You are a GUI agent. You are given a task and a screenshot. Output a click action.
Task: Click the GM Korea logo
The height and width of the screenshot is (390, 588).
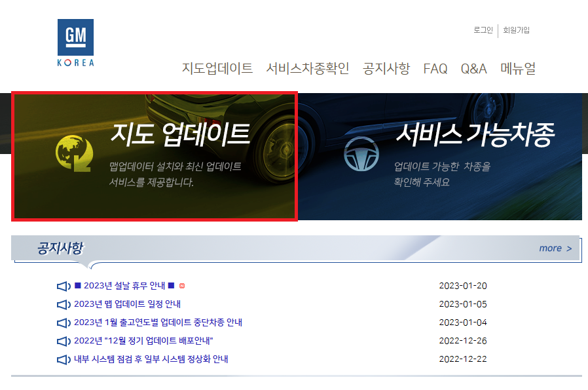click(75, 43)
